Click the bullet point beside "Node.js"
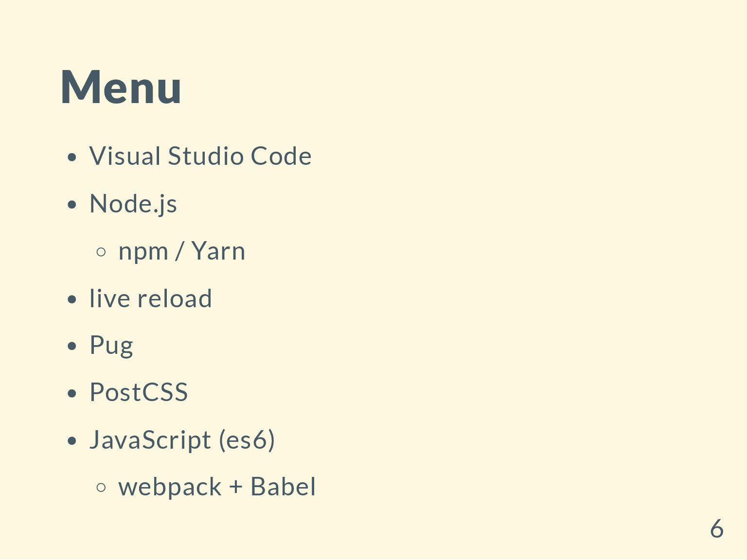Screen dimensions: 747x560 coord(72,205)
